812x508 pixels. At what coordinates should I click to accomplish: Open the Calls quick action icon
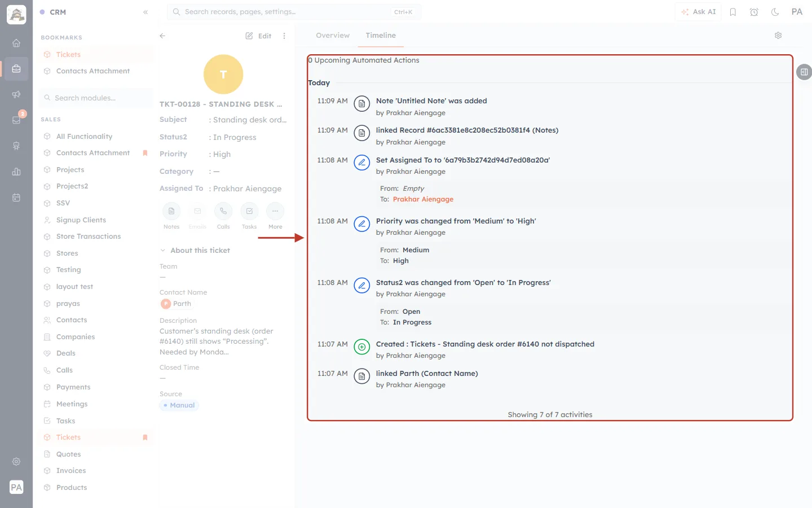[x=223, y=211]
